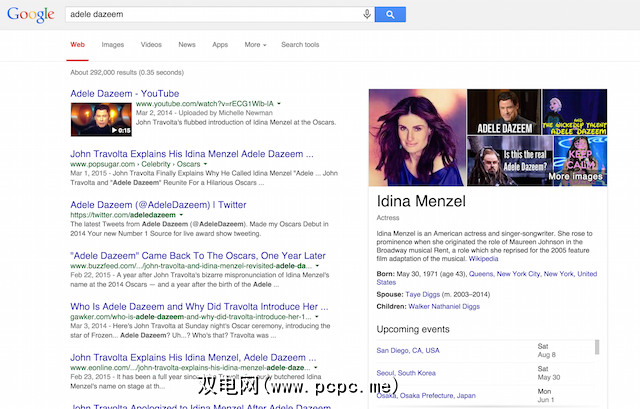This screenshot has height=409, width=640.
Task: Click the upcoming events scrollbar
Action: point(597,347)
